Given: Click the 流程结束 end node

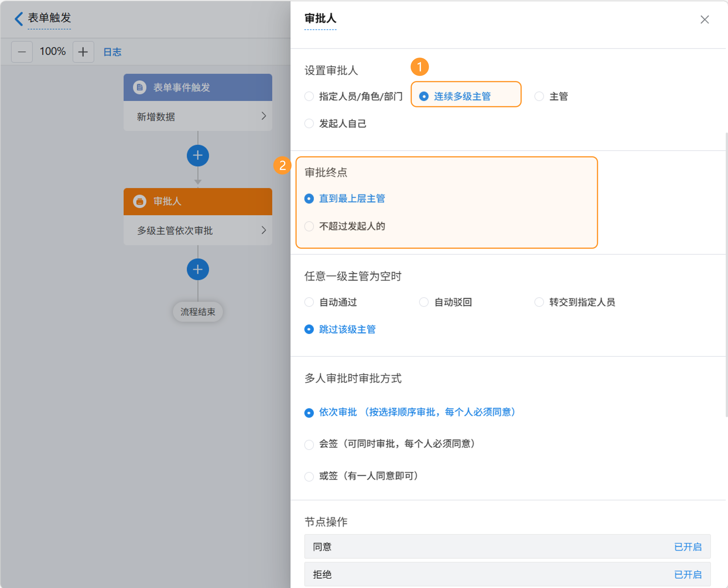Looking at the screenshot, I should (x=198, y=312).
